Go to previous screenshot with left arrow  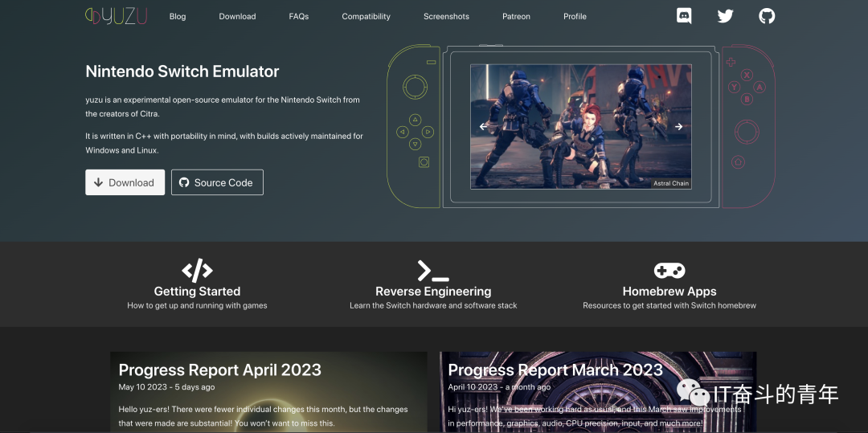pyautogui.click(x=483, y=127)
